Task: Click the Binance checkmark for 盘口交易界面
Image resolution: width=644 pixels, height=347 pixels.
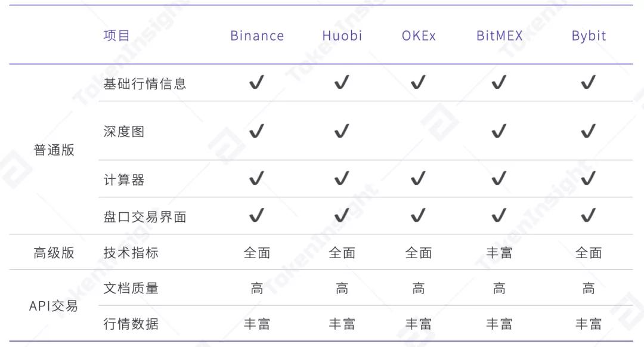Action: 257,215
